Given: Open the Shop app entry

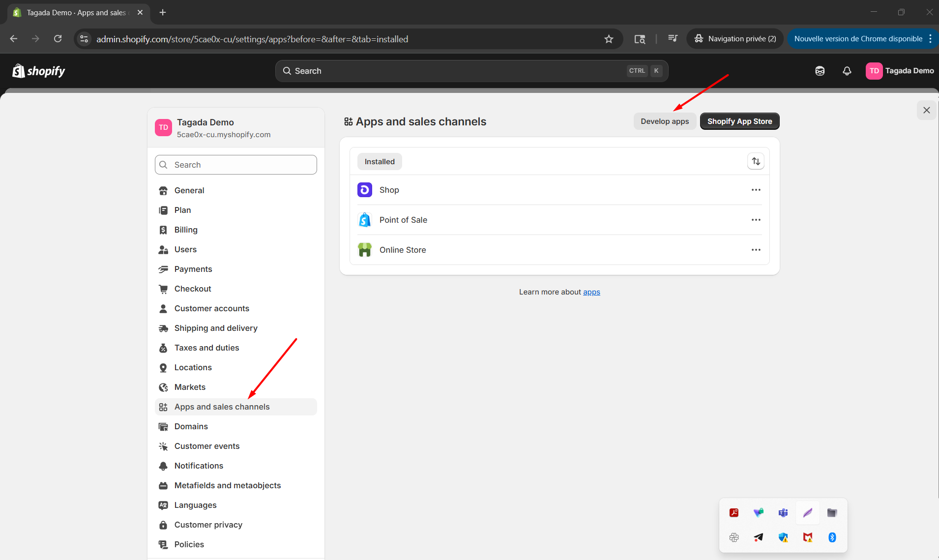Looking at the screenshot, I should click(x=559, y=190).
